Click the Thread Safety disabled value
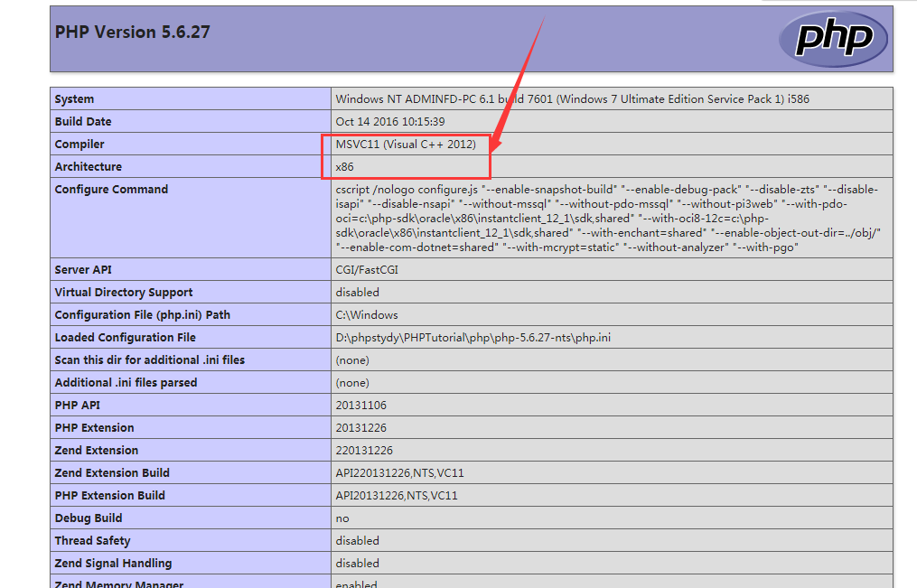Viewport: 917px width, 588px height. pyautogui.click(x=356, y=540)
